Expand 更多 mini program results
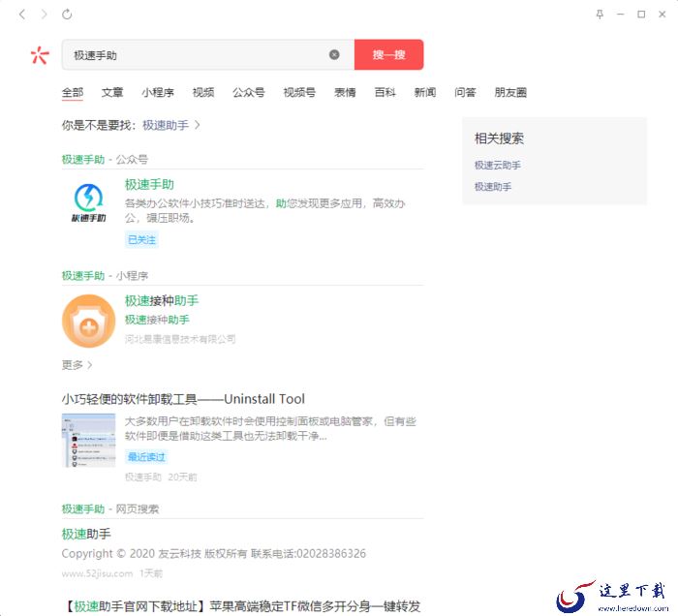This screenshot has height=616, width=678. (x=77, y=365)
